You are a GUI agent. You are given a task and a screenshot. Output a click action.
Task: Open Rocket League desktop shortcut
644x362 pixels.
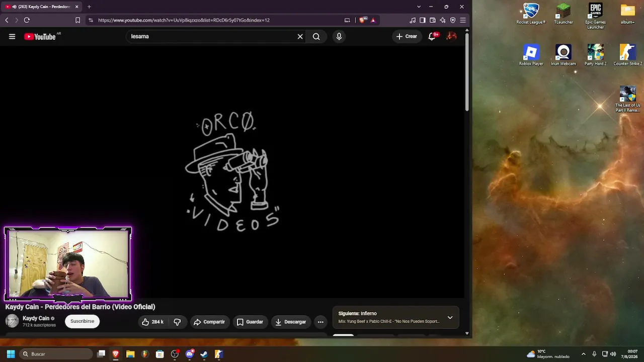click(x=531, y=14)
